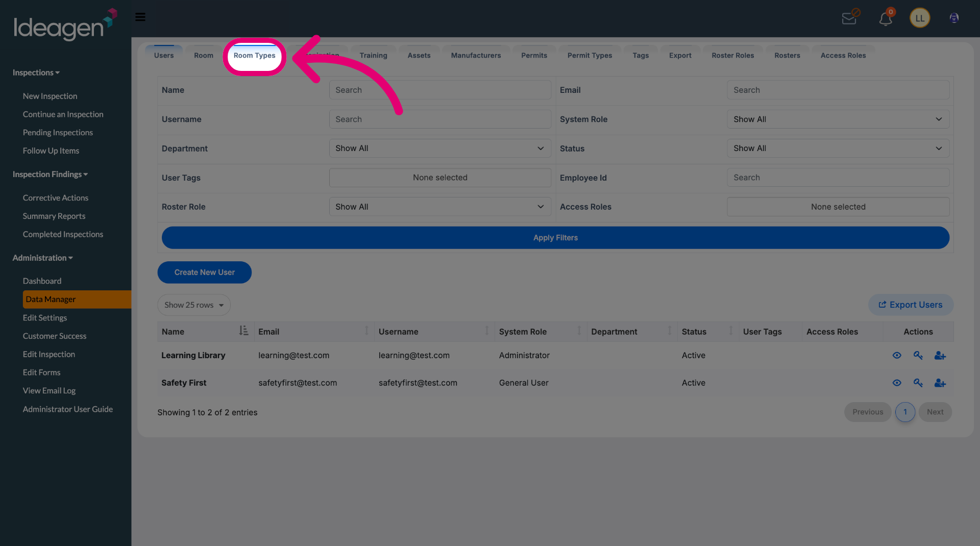
Task: Click add-user icon for Safety First
Action: tap(940, 383)
